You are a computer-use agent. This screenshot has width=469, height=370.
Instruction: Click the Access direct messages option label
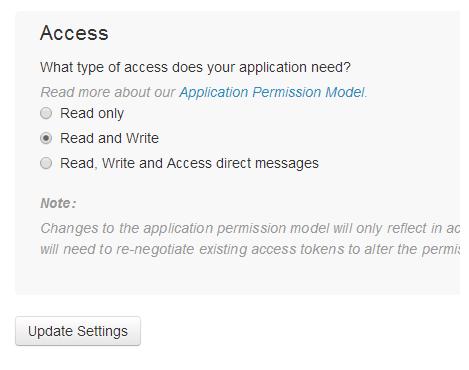189,163
